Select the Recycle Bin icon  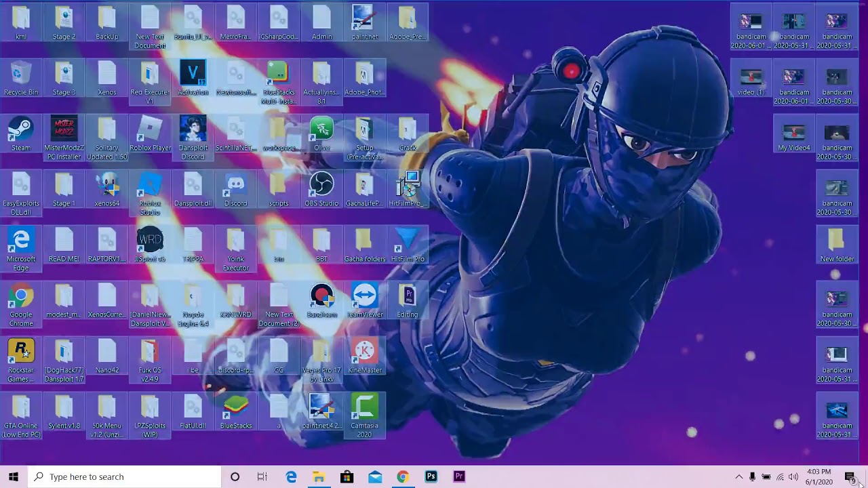(21, 78)
